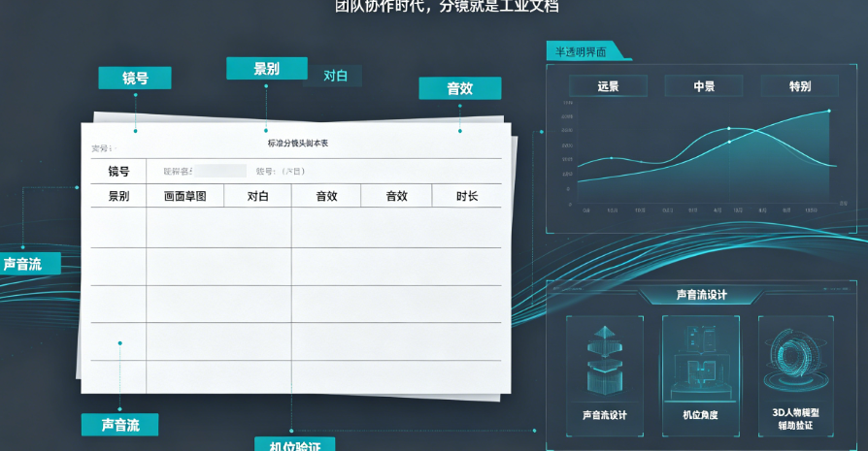Screen dimensions: 868x451
Task: Click the teal 景别 tag above the paper
Action: point(266,69)
